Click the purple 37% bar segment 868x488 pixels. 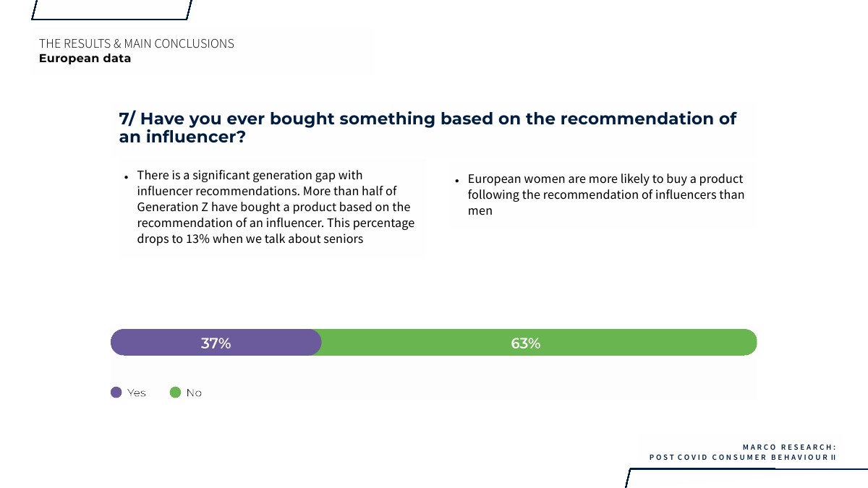coord(216,343)
